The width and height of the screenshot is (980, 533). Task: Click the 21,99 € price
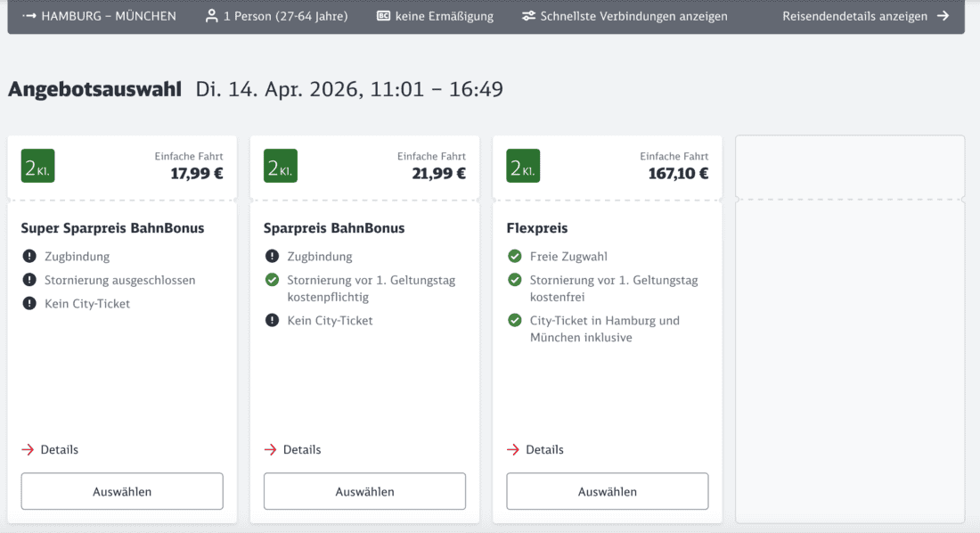tap(438, 173)
